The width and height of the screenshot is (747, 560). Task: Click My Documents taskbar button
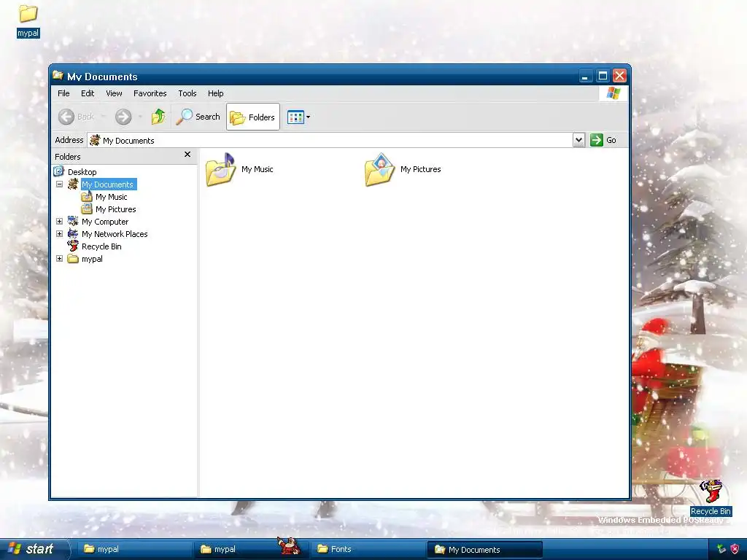pyautogui.click(x=484, y=549)
